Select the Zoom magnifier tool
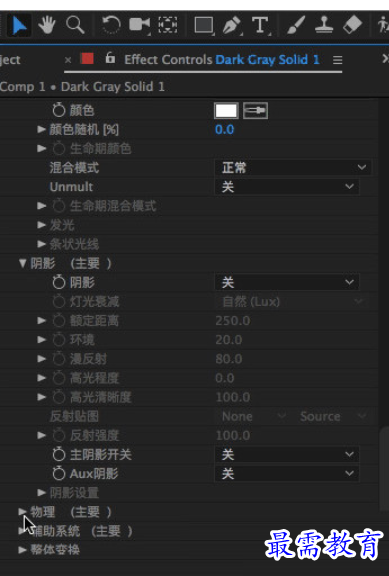 point(75,25)
